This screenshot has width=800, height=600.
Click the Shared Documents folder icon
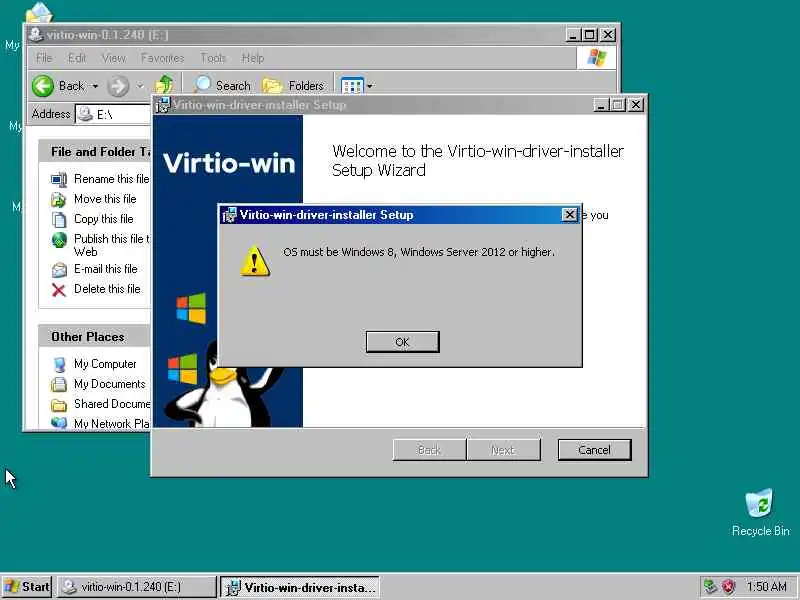tap(59, 405)
